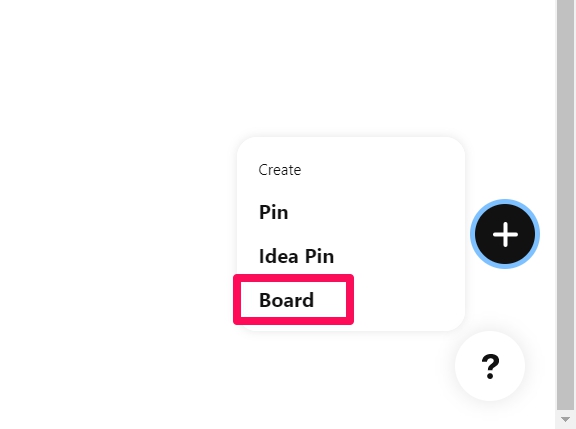Create a new Board
The width and height of the screenshot is (576, 429).
[287, 300]
